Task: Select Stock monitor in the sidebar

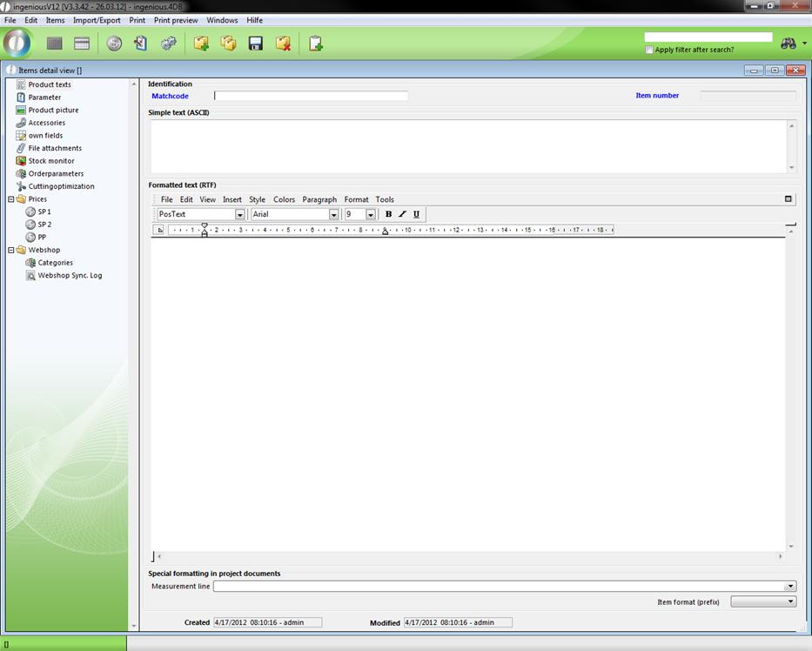Action: [51, 161]
